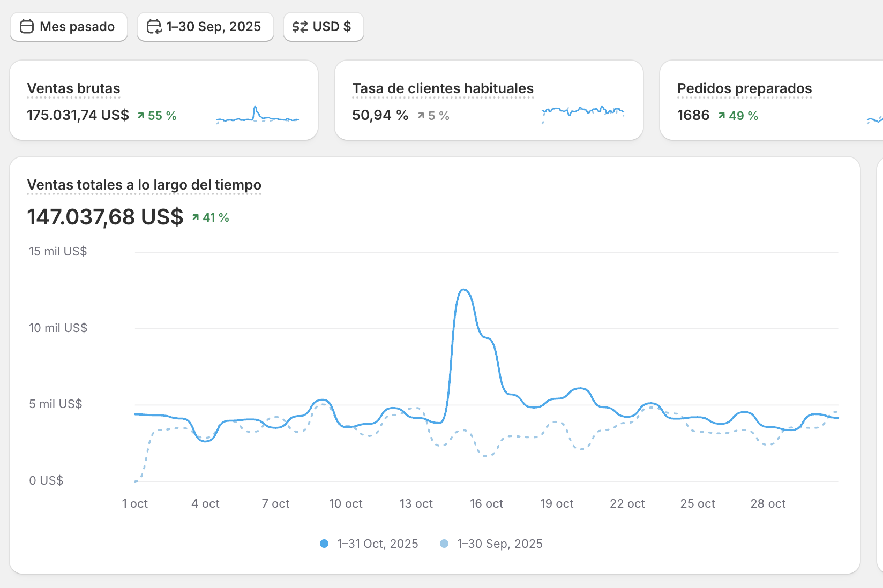Click the calendar icon in Mes pasado button
Screen dimensions: 883x588
(x=27, y=27)
